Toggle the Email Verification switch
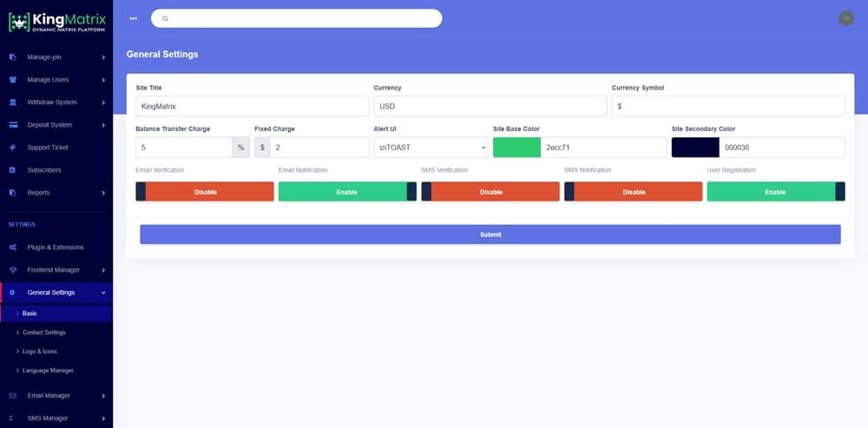 205,192
